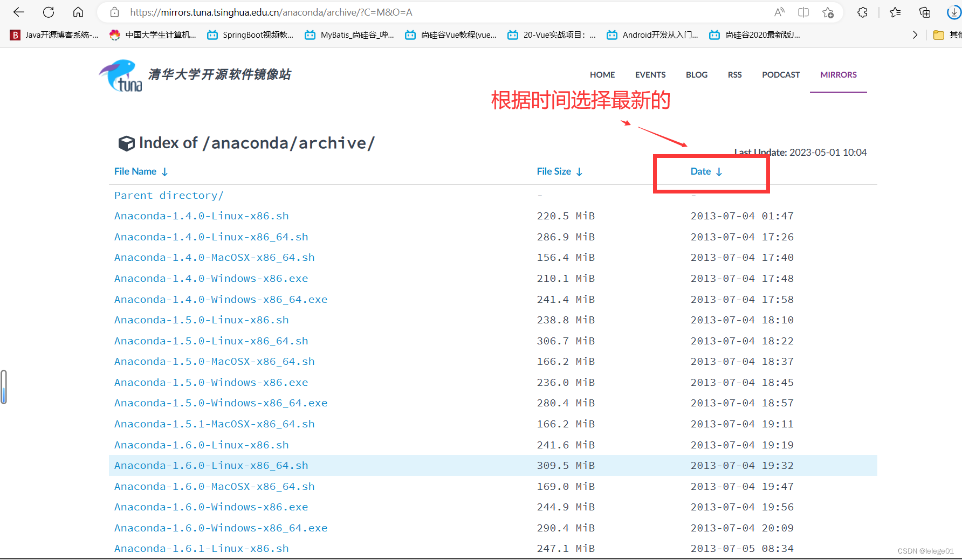Sort the listing by Date
The height and width of the screenshot is (560, 962).
pos(706,171)
